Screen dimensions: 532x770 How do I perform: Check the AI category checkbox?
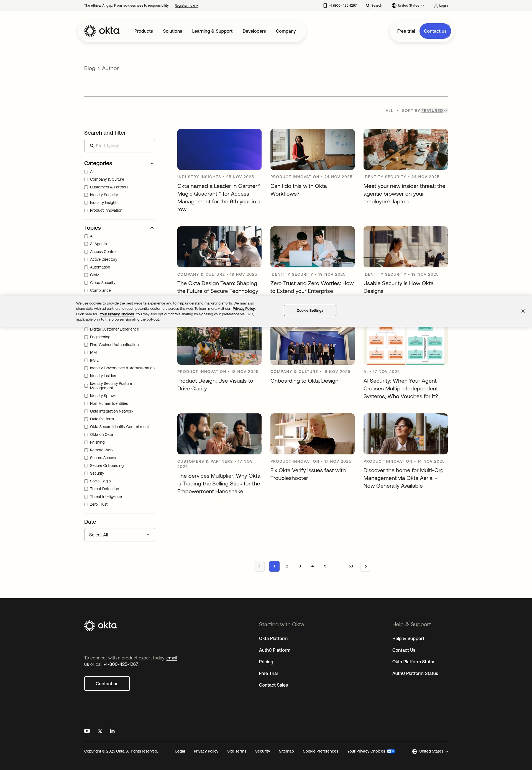point(86,172)
